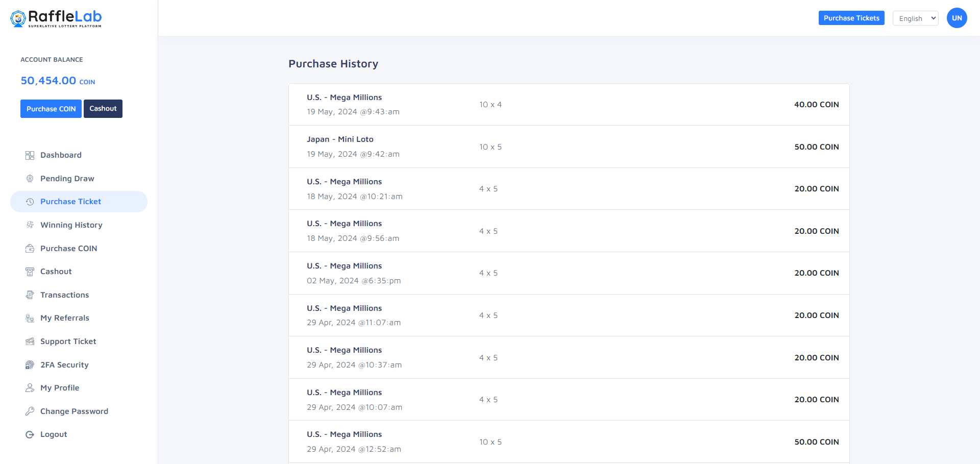Image resolution: width=980 pixels, height=464 pixels.
Task: Click the Transactions sidebar icon
Action: 30,295
